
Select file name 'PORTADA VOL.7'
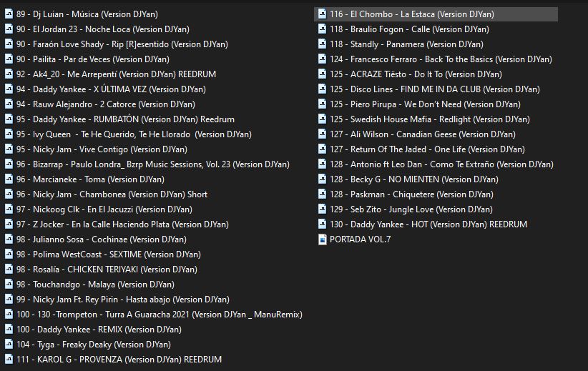[x=360, y=239]
